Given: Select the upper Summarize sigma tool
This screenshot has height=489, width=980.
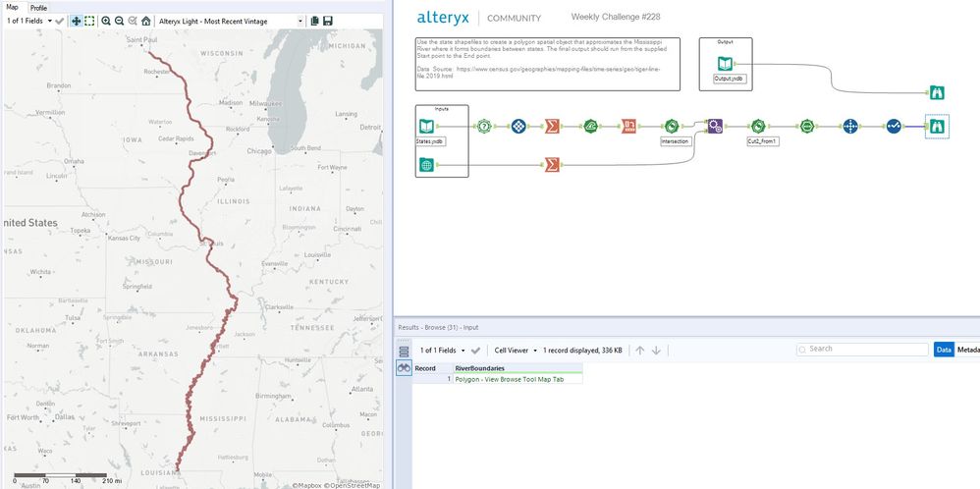Looking at the screenshot, I should pos(551,127).
